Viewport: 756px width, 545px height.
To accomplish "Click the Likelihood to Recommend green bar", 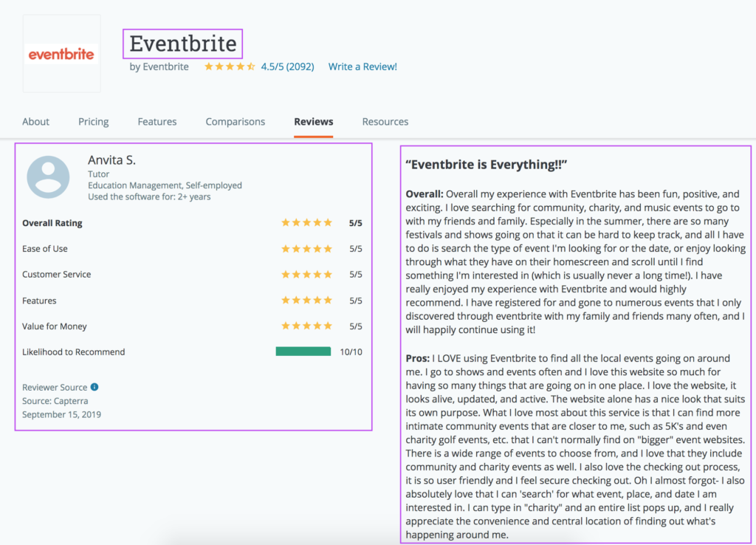I will (x=303, y=352).
